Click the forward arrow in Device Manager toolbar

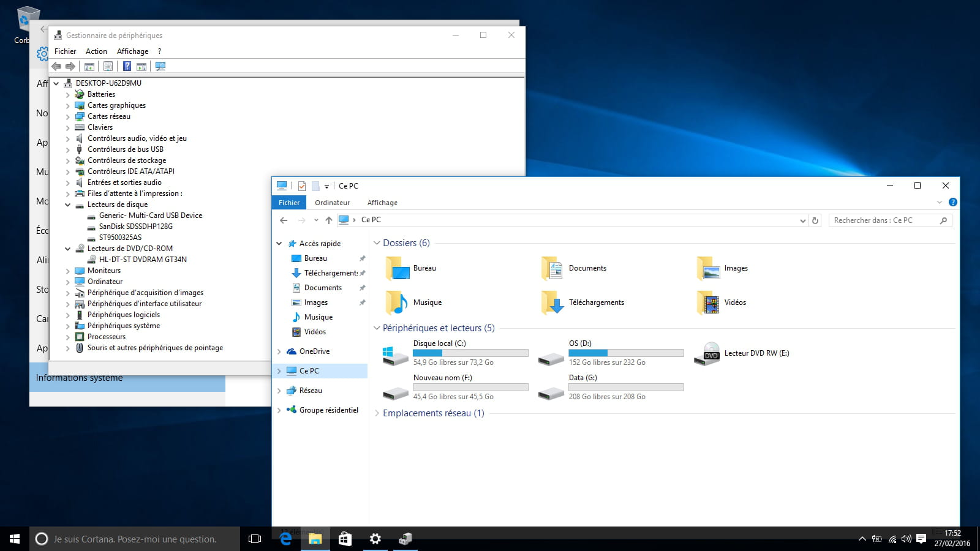tap(70, 66)
